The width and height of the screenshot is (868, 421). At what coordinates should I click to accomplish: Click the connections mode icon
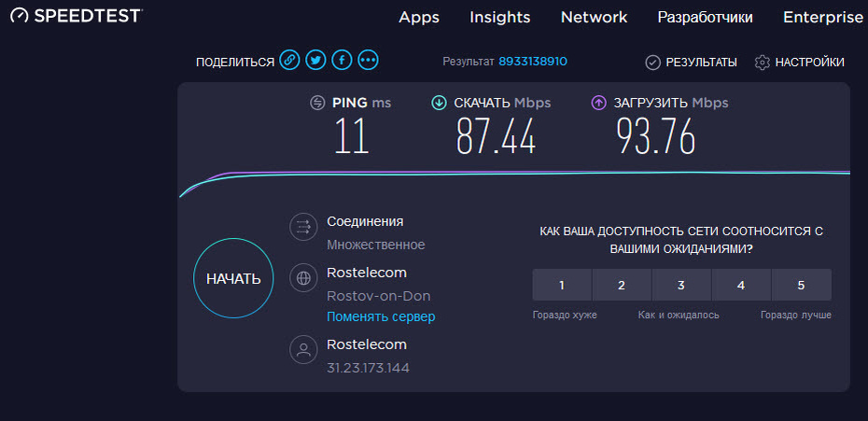tap(303, 227)
